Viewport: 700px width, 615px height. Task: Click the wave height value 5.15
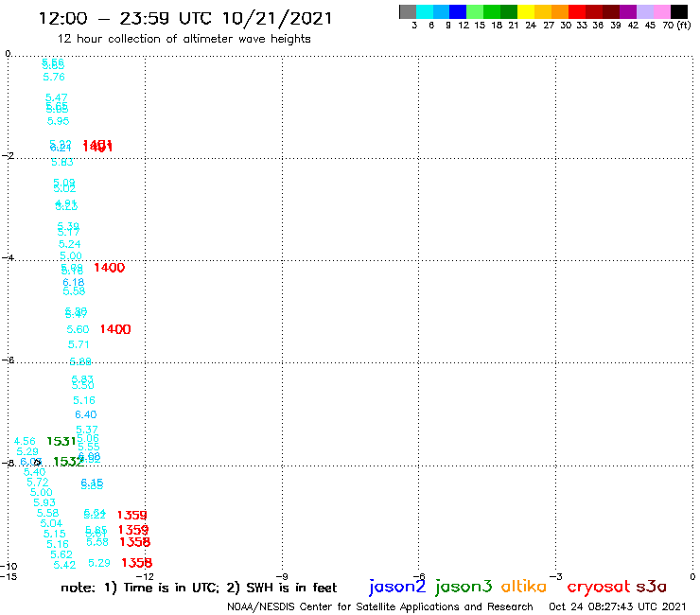pyautogui.click(x=55, y=534)
